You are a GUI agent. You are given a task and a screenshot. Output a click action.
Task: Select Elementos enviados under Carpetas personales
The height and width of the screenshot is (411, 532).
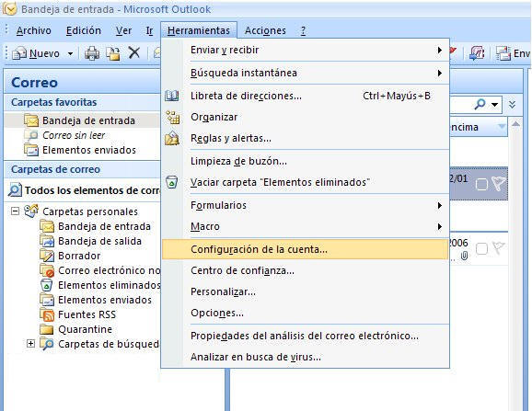105,300
